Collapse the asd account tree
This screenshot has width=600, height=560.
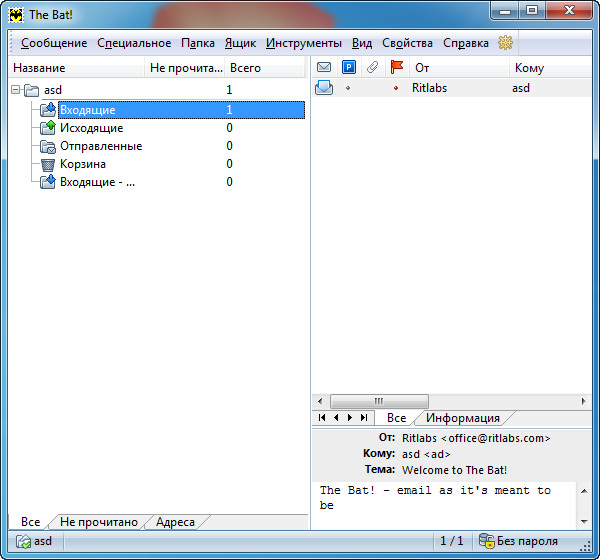pos(15,90)
